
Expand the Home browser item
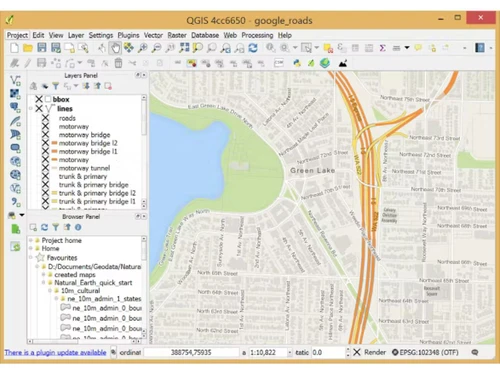(x=31, y=248)
